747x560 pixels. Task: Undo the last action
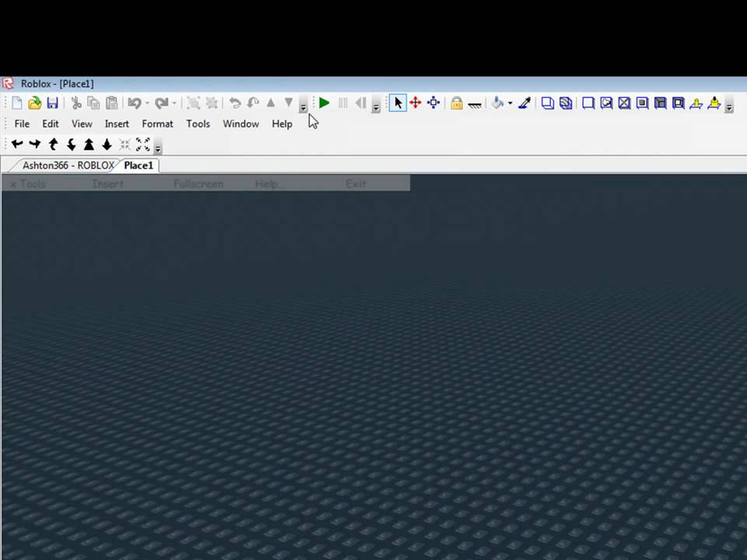tap(135, 103)
